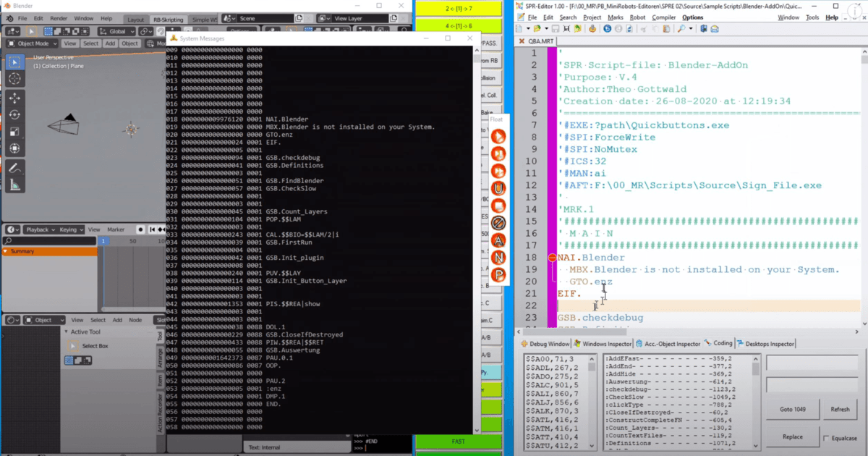Screen dimensions: 868x456
Task: Toggle auto keying record button in timeline
Action: [141, 229]
